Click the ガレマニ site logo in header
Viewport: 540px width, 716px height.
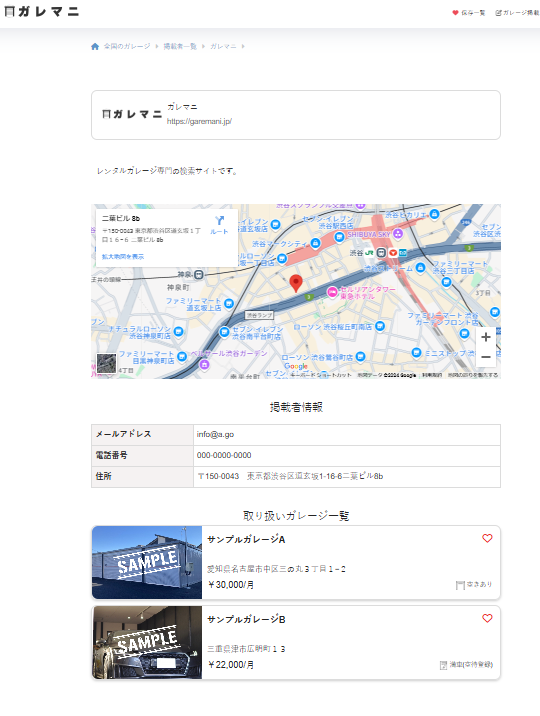(x=42, y=12)
